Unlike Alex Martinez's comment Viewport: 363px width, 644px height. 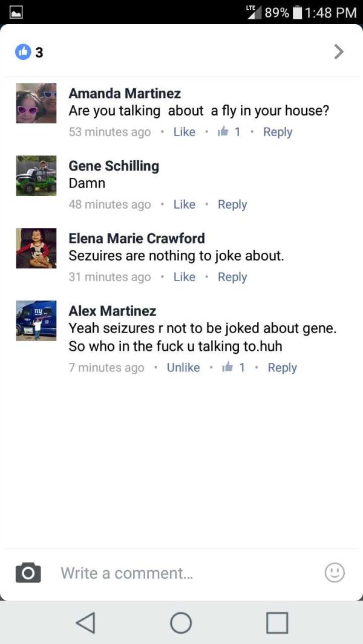coord(183,368)
